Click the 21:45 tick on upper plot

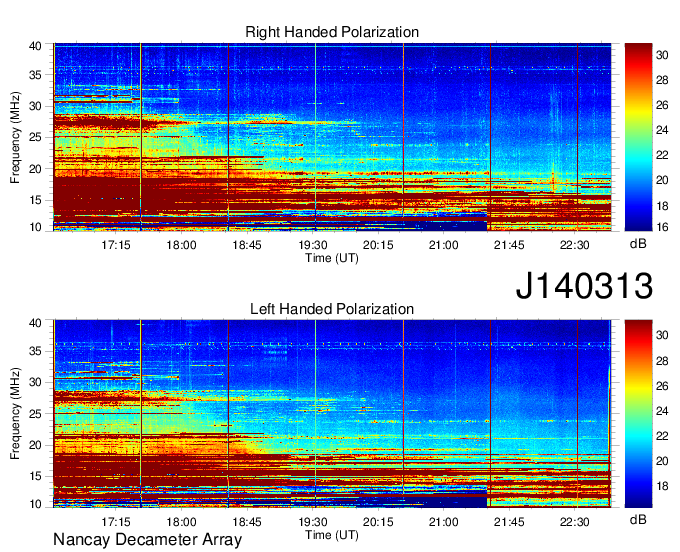pyautogui.click(x=509, y=245)
